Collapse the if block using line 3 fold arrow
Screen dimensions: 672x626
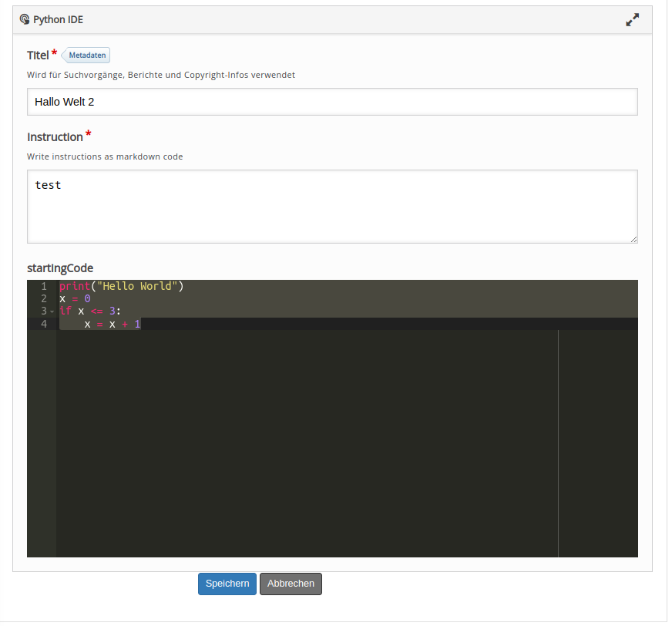click(51, 311)
